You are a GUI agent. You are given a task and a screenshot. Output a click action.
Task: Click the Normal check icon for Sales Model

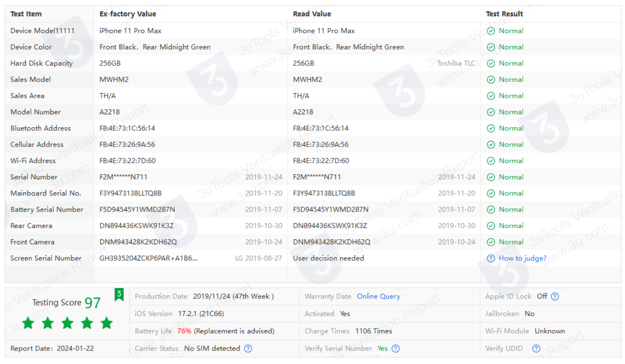491,79
